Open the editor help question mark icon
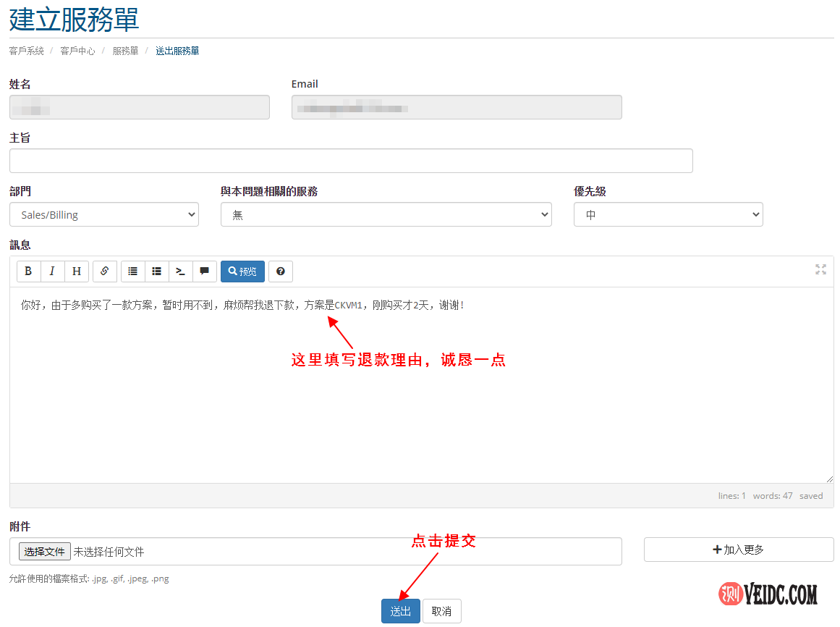 tap(281, 272)
